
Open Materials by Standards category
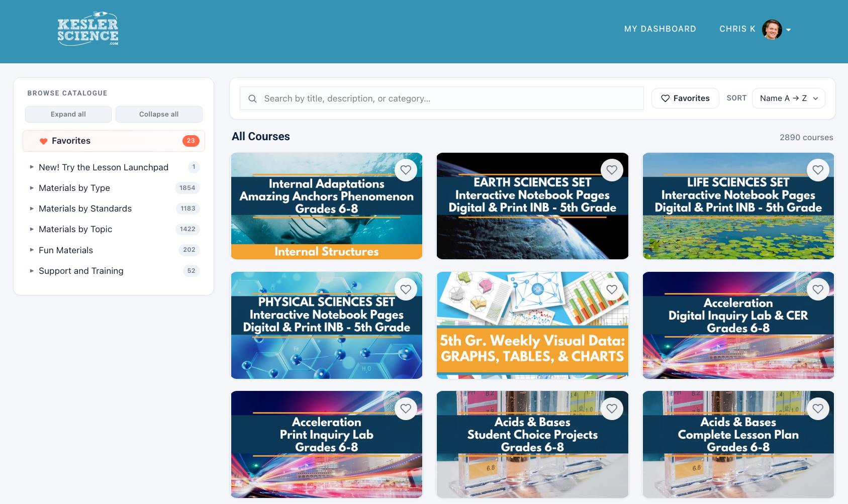pyautogui.click(x=85, y=209)
